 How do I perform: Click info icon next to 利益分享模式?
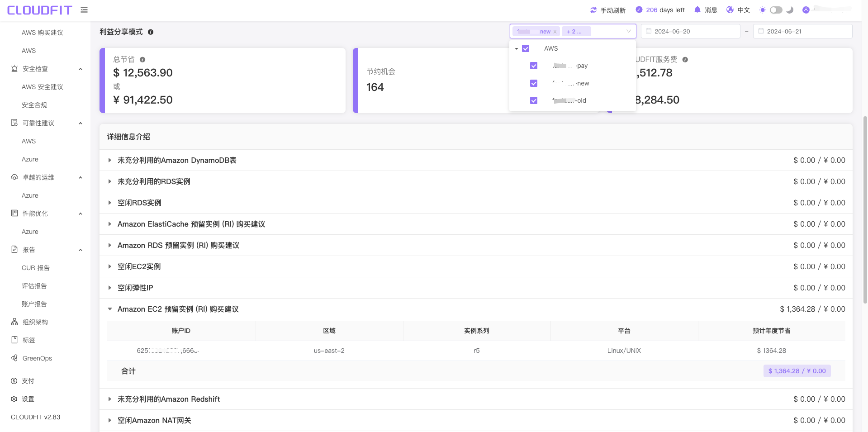click(151, 32)
